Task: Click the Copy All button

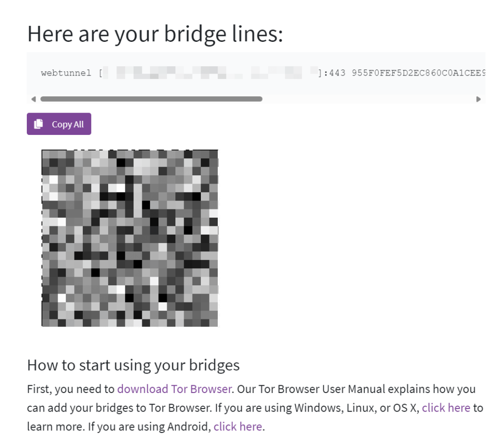Action: point(59,124)
